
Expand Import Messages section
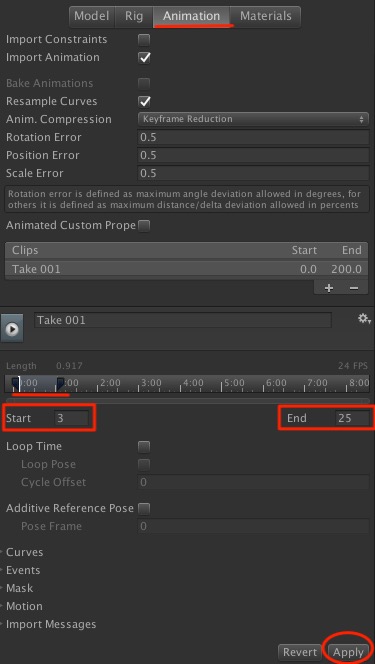pos(51,624)
